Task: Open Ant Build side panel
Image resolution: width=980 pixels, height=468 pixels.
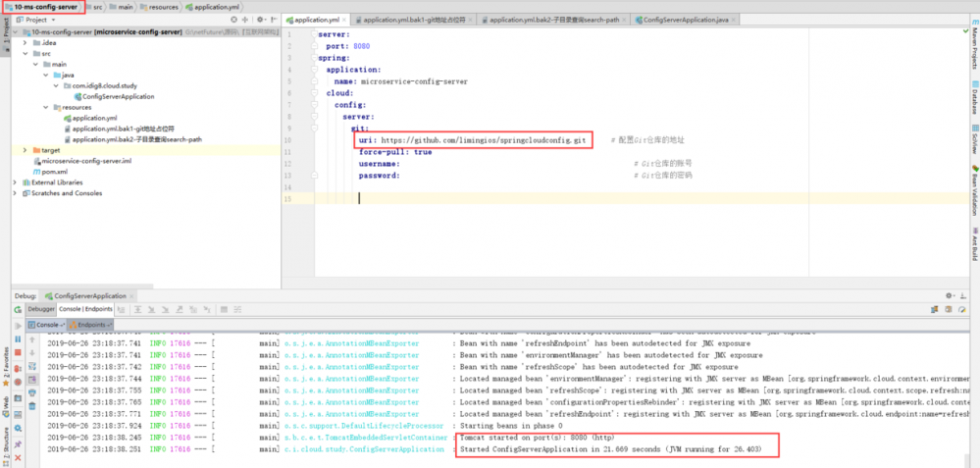Action: (975, 243)
